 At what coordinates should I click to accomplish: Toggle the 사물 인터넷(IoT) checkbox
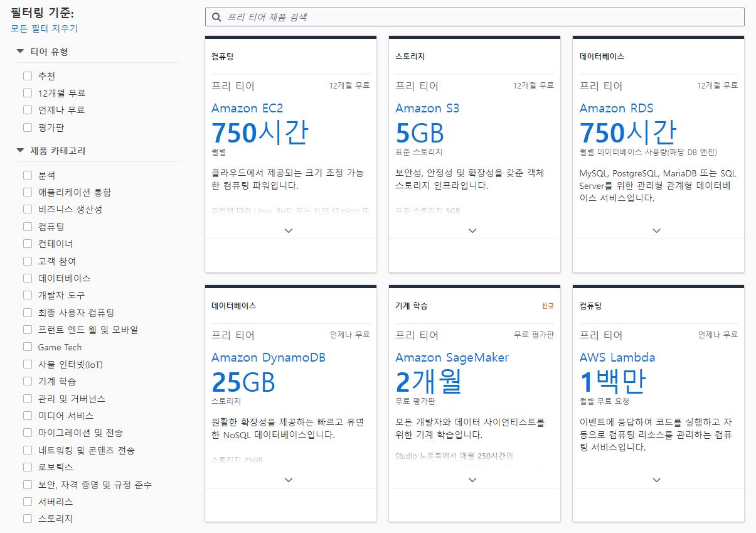click(28, 364)
